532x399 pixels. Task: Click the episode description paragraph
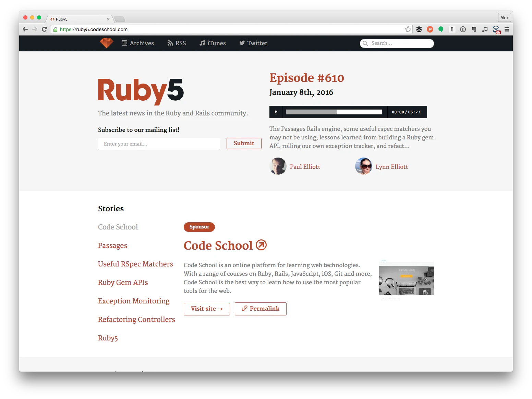[351, 137]
